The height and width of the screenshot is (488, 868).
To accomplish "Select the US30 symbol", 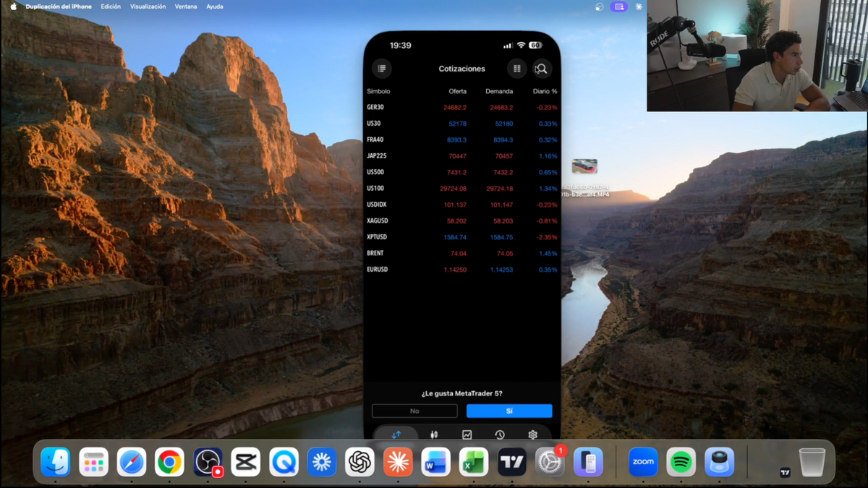I will (x=374, y=124).
